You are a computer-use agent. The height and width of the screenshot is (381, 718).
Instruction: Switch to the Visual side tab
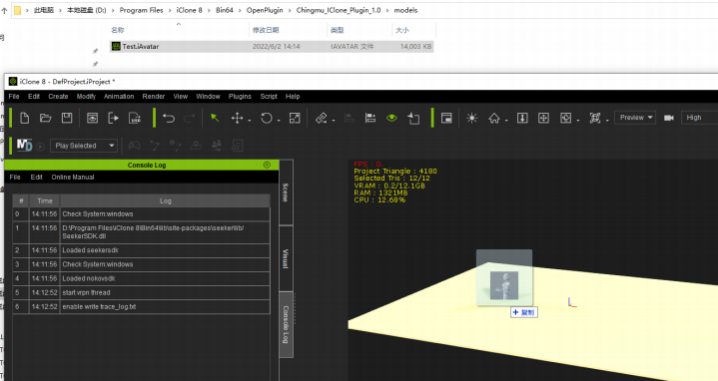pos(286,258)
